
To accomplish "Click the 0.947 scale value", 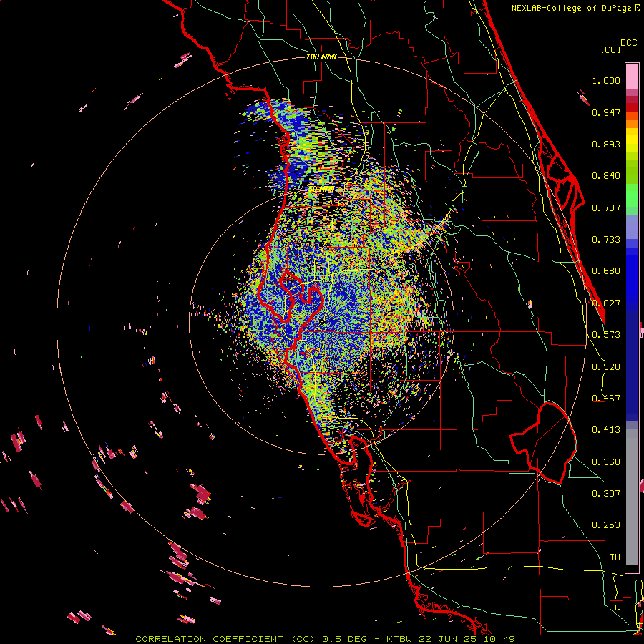I will (x=606, y=112).
